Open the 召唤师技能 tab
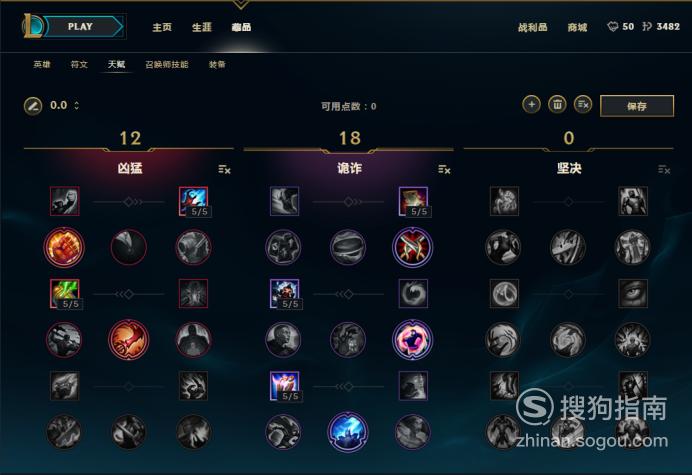This screenshot has height=475, width=692. click(167, 64)
